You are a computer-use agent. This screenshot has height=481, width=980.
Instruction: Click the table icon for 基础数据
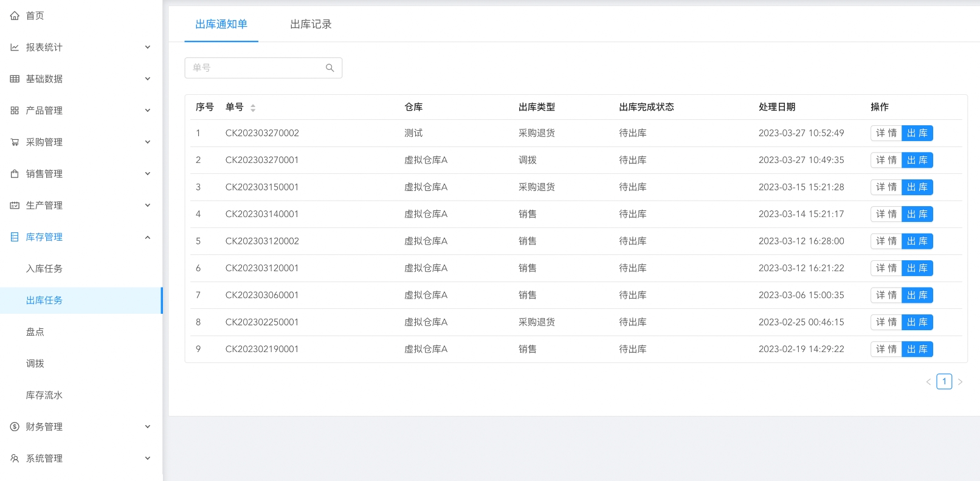(15, 79)
